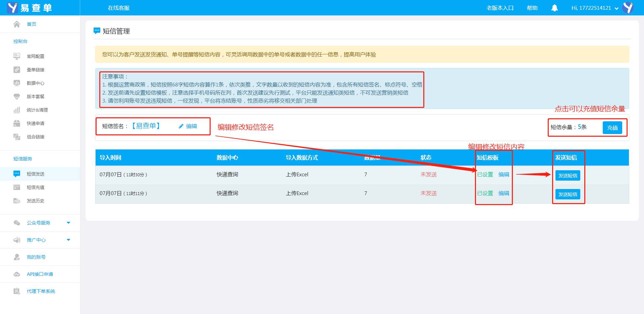Open 老版本入口 in the top bar
This screenshot has height=314, width=644.
pos(500,8)
